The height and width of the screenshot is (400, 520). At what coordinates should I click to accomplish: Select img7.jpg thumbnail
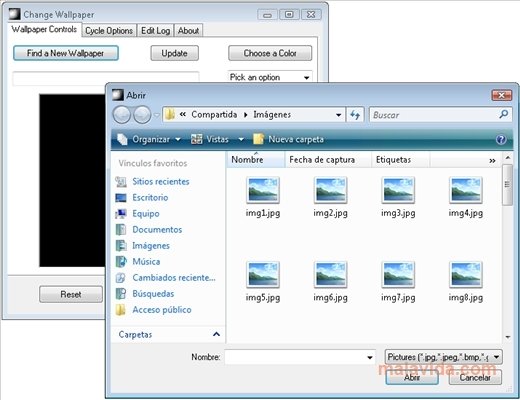click(398, 275)
